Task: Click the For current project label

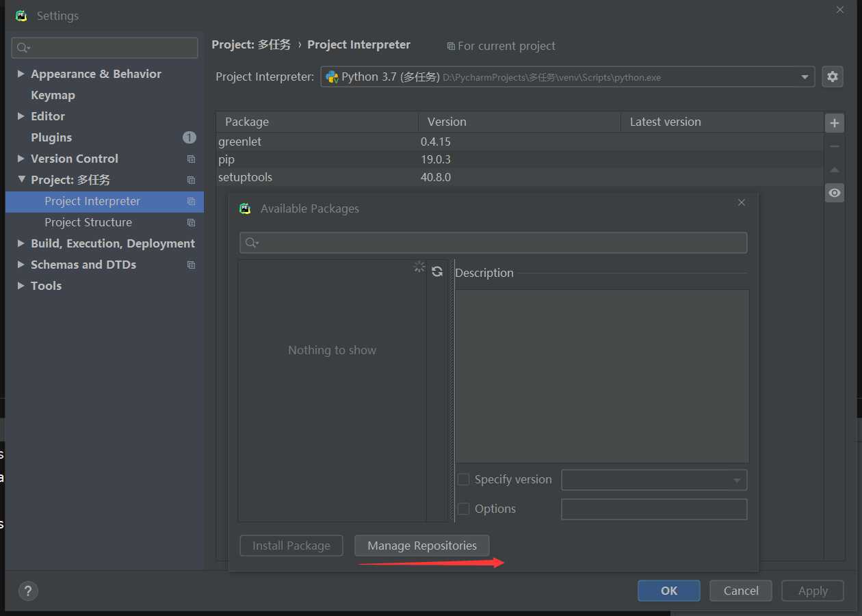Action: coord(506,46)
